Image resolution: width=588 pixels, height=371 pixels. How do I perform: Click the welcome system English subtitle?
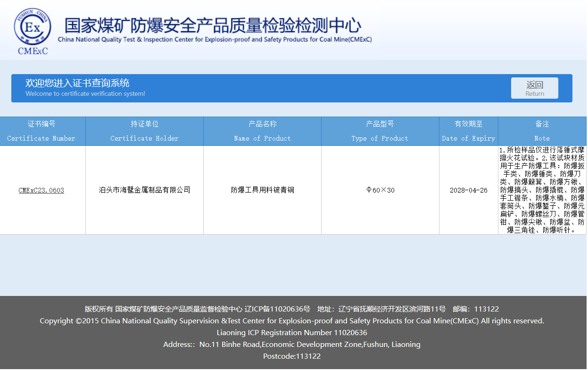click(x=85, y=93)
